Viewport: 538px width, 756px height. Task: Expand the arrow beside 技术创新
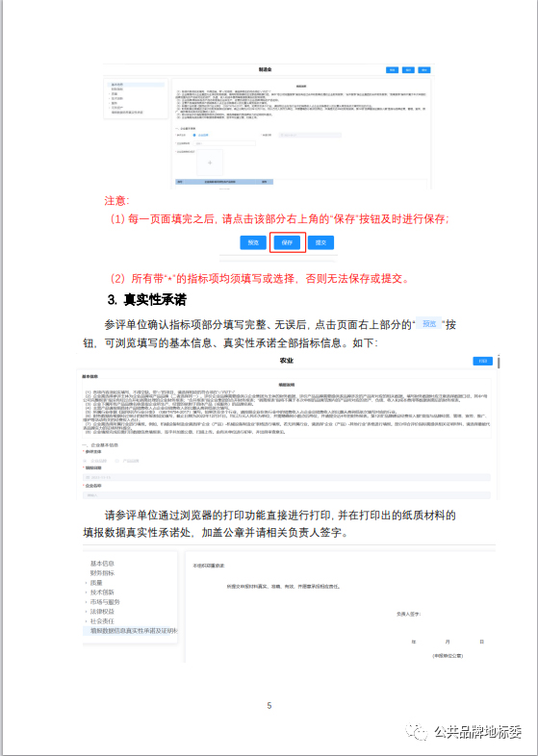[87, 592]
